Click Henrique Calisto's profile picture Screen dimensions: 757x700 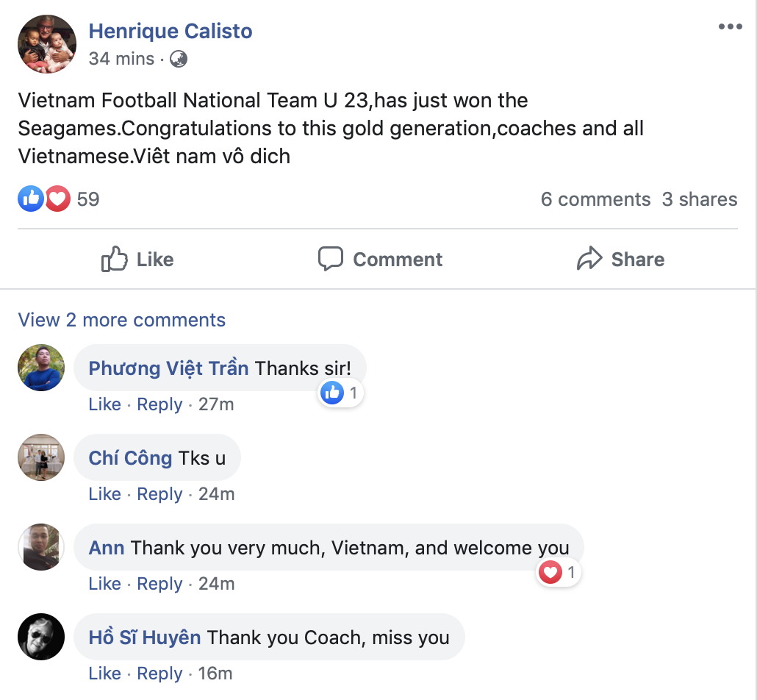tap(47, 44)
